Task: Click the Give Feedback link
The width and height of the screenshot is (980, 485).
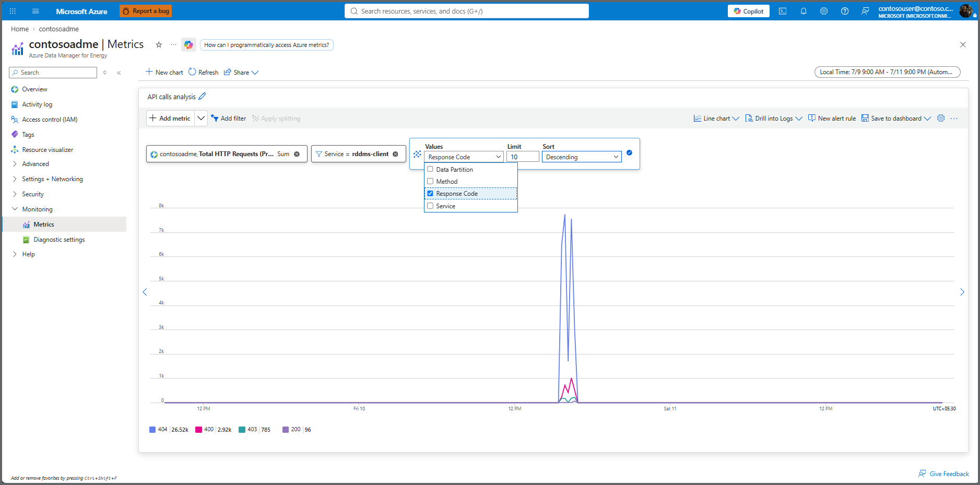Action: pos(944,474)
